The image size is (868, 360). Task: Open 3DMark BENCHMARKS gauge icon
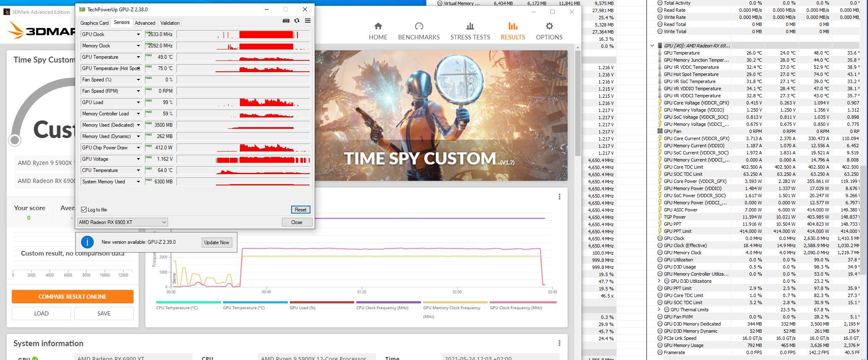click(x=419, y=26)
